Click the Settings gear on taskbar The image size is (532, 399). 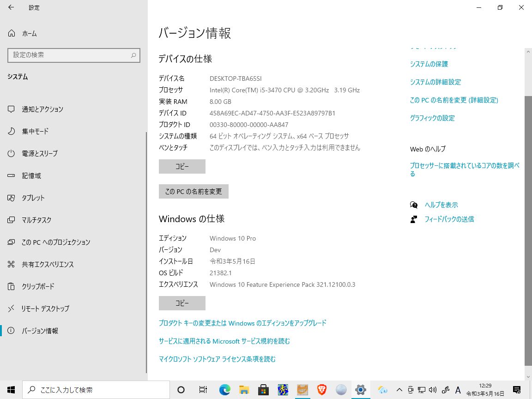pos(360,390)
